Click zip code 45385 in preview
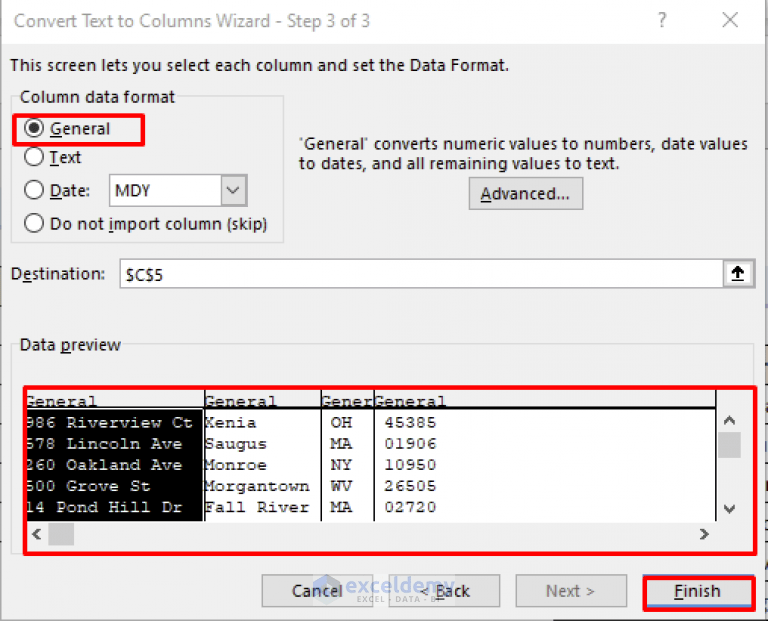The height and width of the screenshot is (621, 768). coord(410,422)
